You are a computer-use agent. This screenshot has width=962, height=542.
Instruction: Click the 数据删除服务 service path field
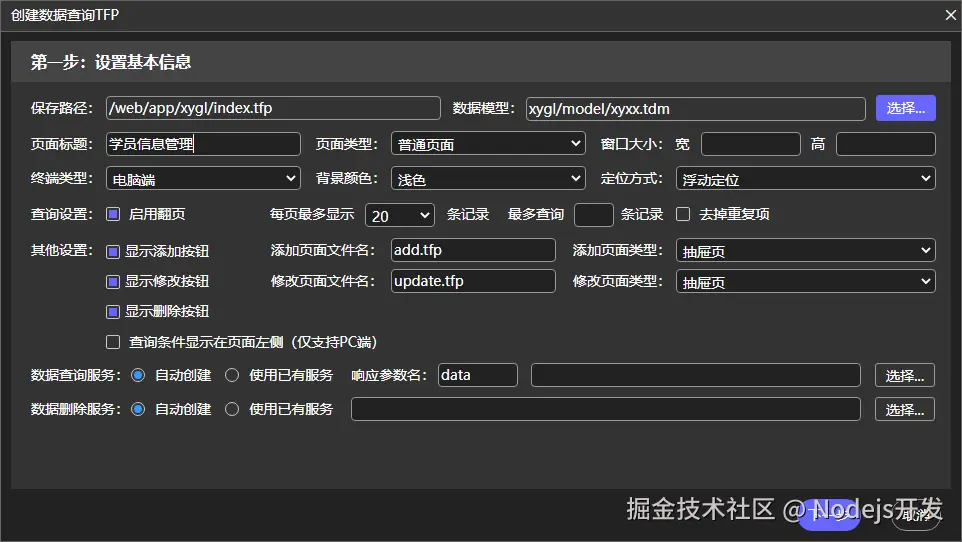click(606, 409)
